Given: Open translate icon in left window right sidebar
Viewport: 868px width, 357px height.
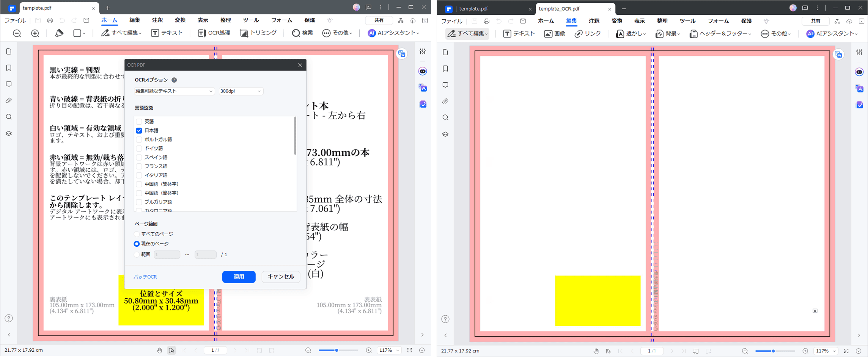Looking at the screenshot, I should coord(423,88).
